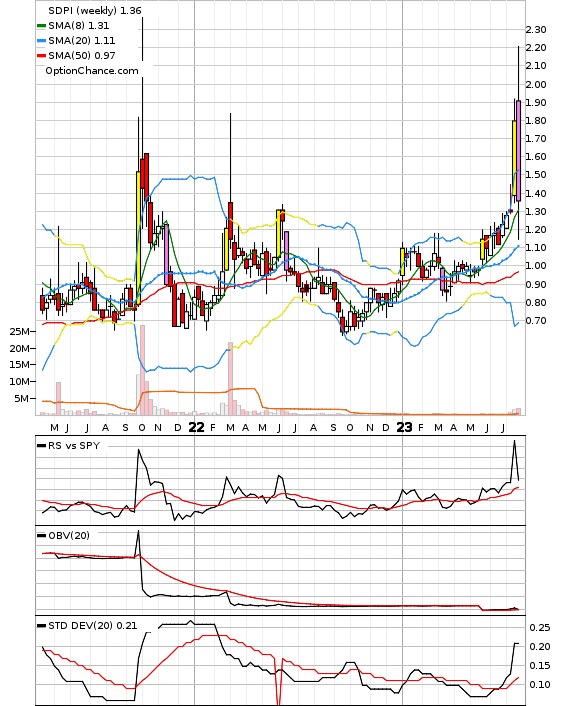Click the bold 23 year marker
Image resolution: width=566 pixels, height=706 pixels.
pos(404,427)
